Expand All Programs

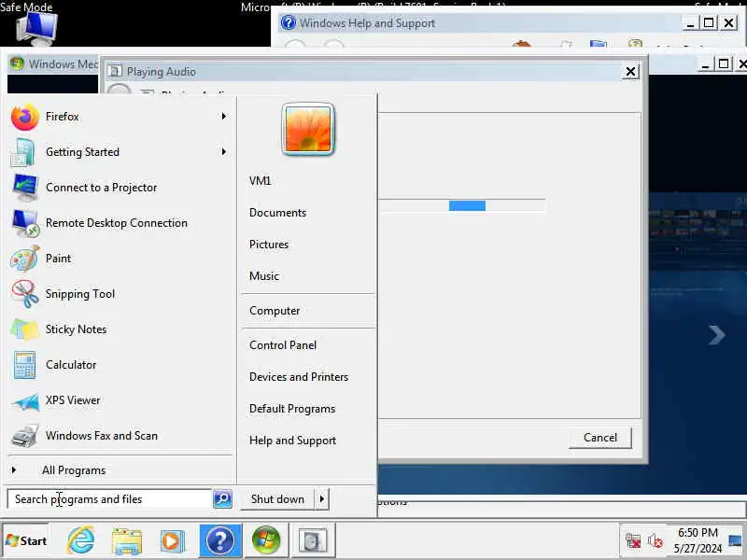[74, 470]
